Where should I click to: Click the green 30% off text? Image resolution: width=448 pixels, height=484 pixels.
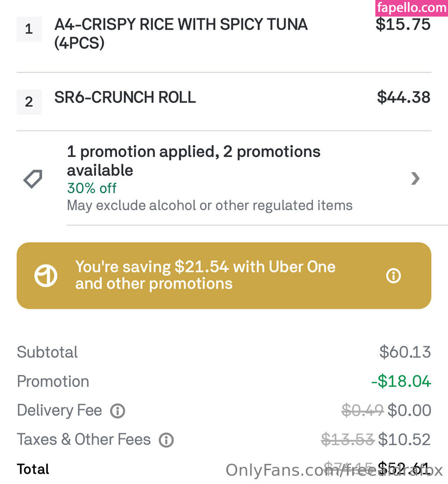pos(92,188)
